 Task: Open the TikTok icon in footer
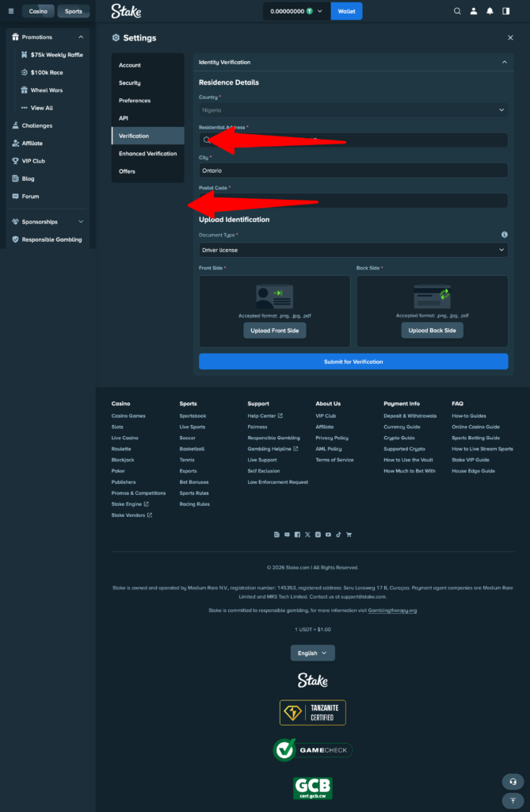(x=338, y=534)
